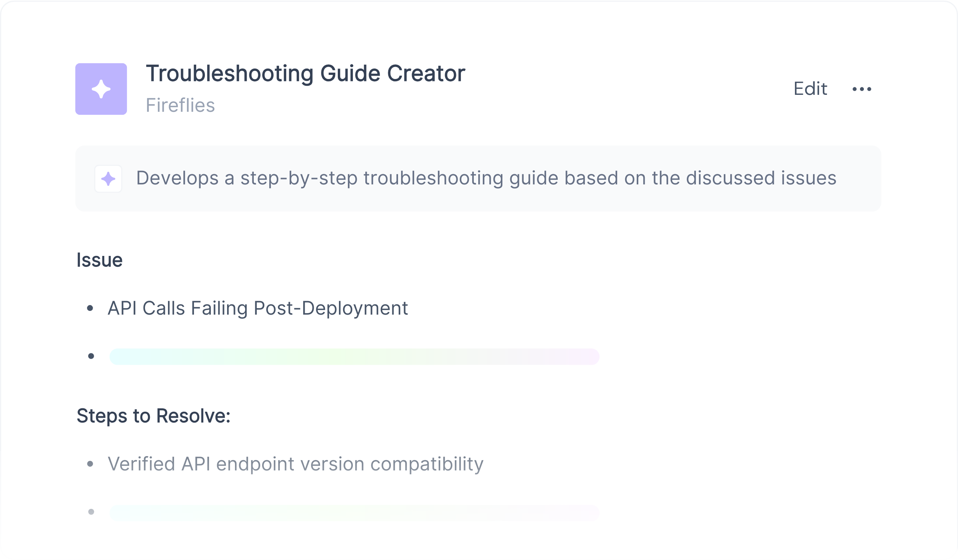The height and width of the screenshot is (560, 958).
Task: Click the small sparkle icon in description box
Action: (108, 178)
